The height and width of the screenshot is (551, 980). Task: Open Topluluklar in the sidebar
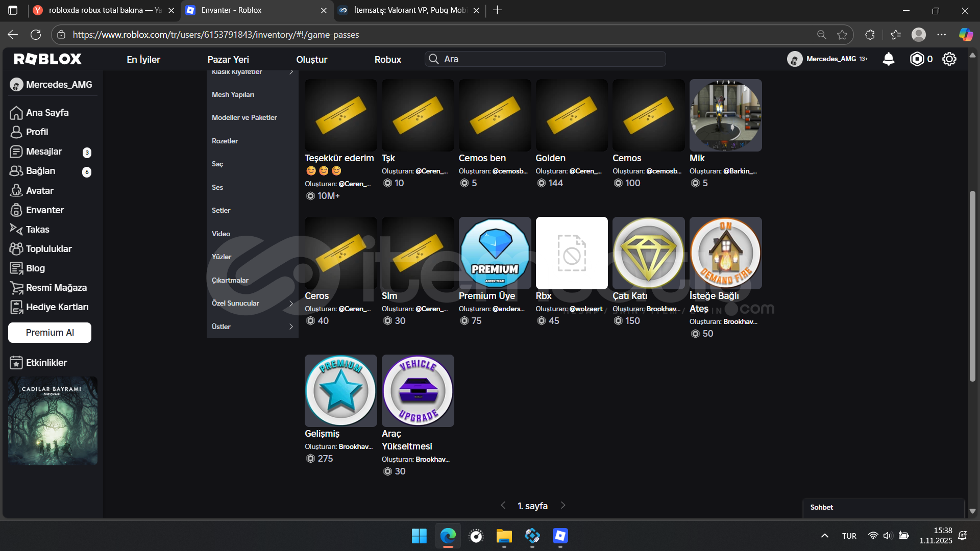click(48, 249)
